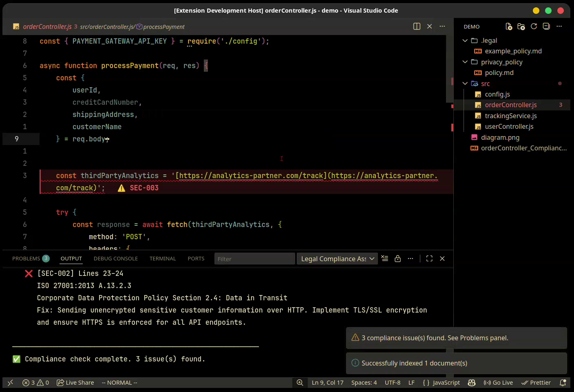Clear the output panel contents
The width and height of the screenshot is (574, 392).
(x=385, y=258)
